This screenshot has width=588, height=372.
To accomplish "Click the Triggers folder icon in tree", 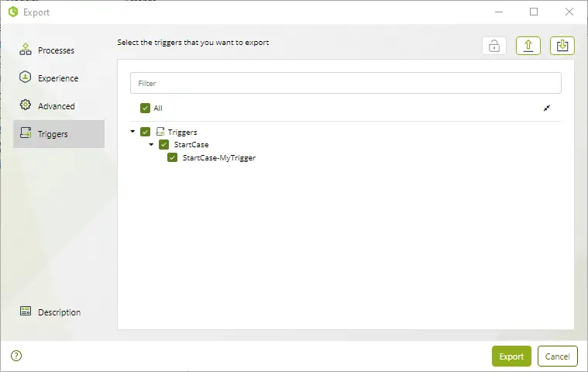I will pyautogui.click(x=160, y=132).
